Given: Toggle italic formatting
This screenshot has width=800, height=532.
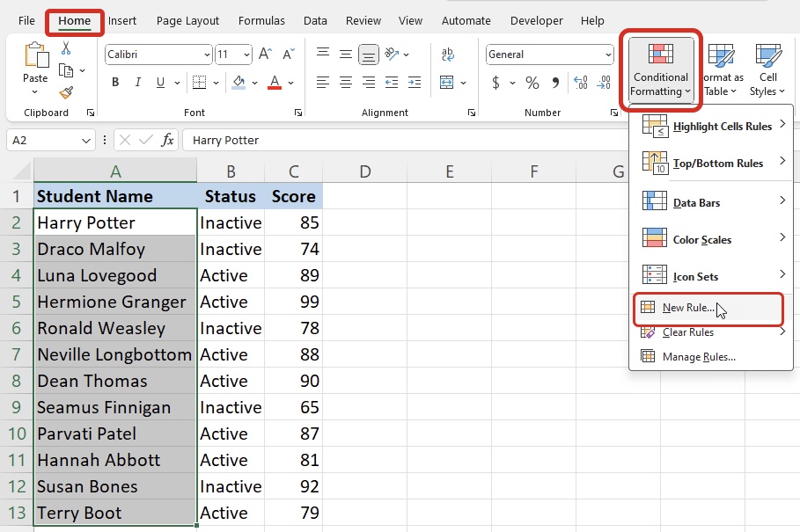Looking at the screenshot, I should coord(137,82).
